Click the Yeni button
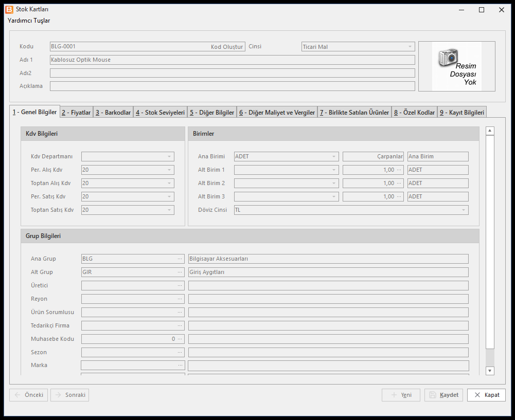Image resolution: width=515 pixels, height=420 pixels. pos(401,395)
